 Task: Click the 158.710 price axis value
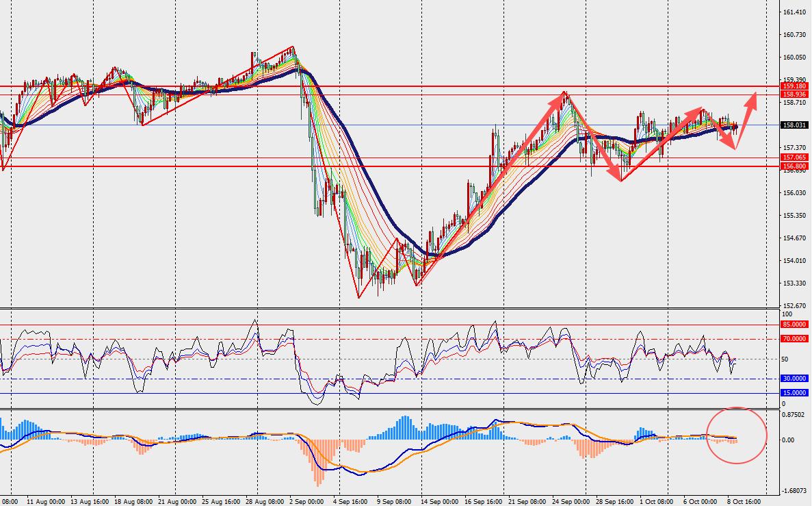click(794, 103)
